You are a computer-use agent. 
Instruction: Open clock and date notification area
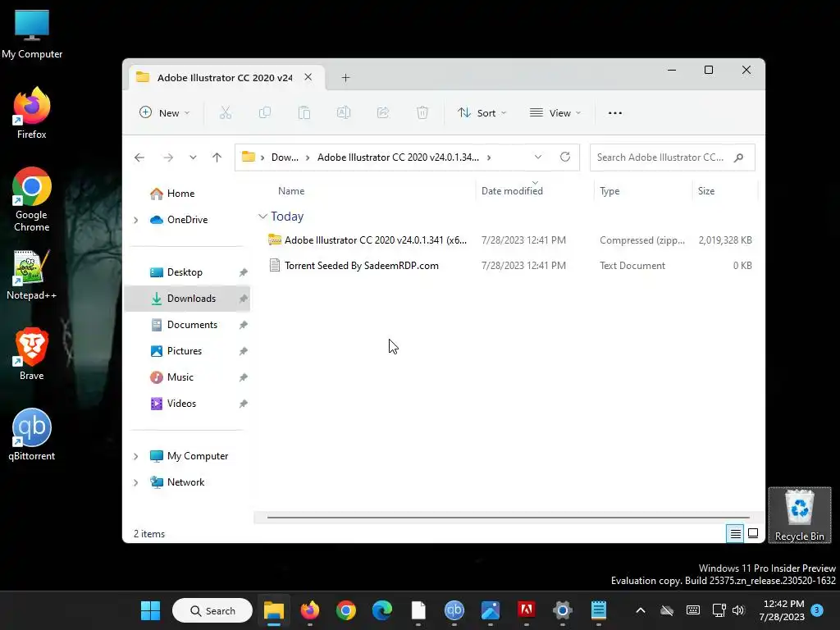click(x=782, y=610)
